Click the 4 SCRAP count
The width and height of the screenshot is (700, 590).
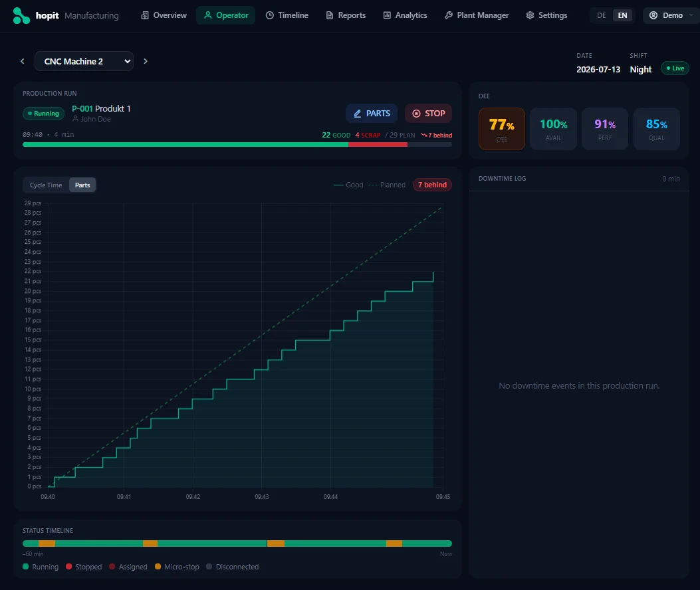coord(368,135)
